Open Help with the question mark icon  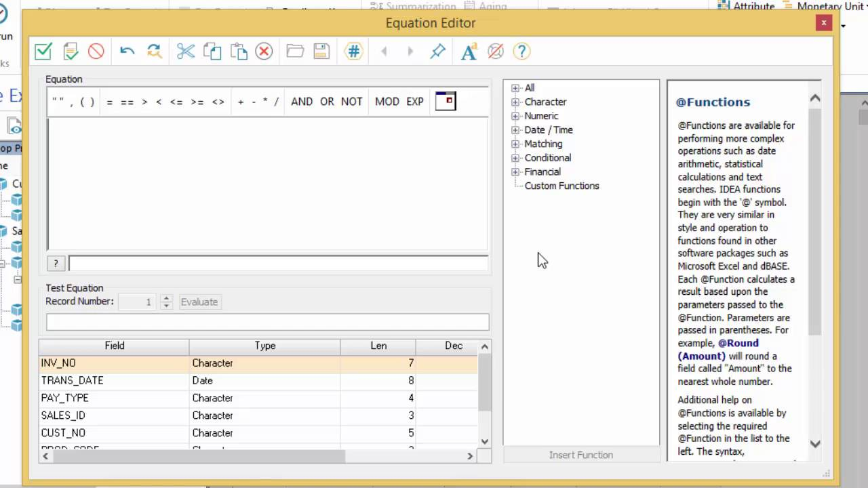pyautogui.click(x=521, y=52)
